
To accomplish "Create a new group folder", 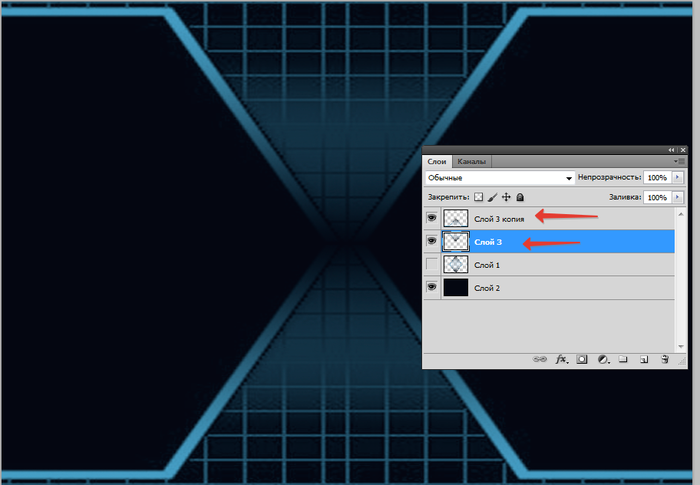I will [623, 359].
